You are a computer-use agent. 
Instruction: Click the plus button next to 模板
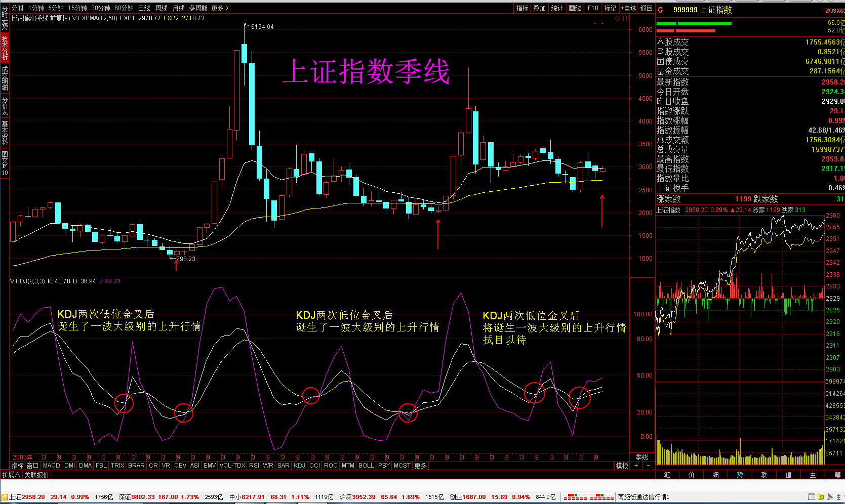tap(636, 465)
